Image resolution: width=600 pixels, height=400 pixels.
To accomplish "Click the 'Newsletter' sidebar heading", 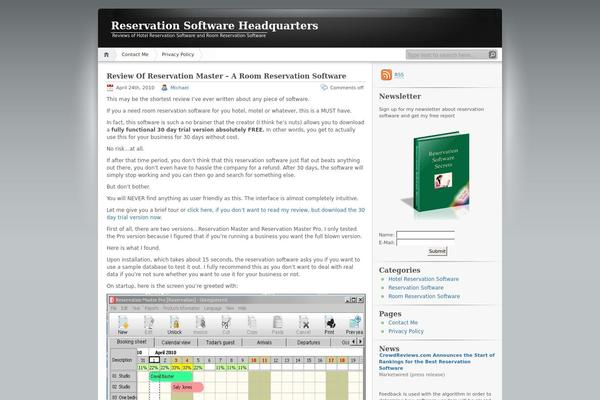I will [400, 96].
